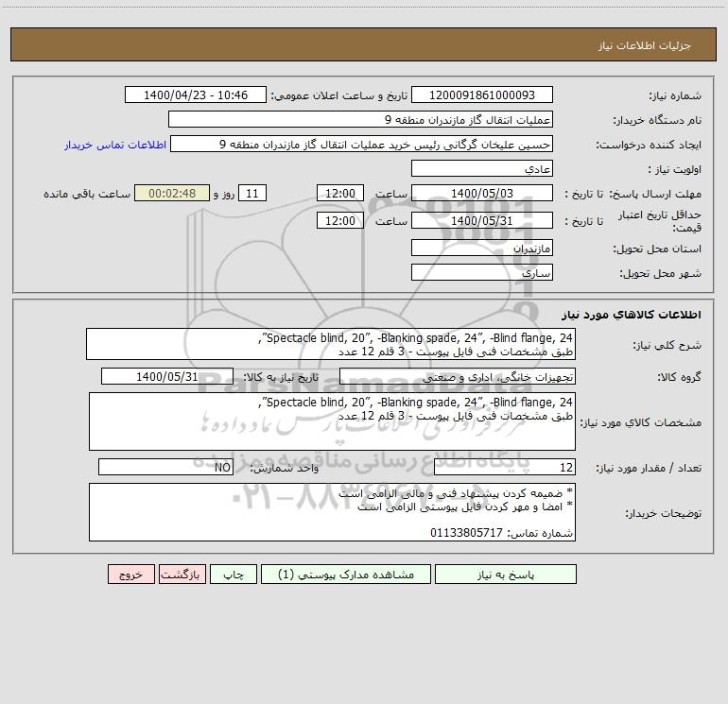Click the پاسخ به نیاز button
This screenshot has width=728, height=704.
click(x=505, y=575)
